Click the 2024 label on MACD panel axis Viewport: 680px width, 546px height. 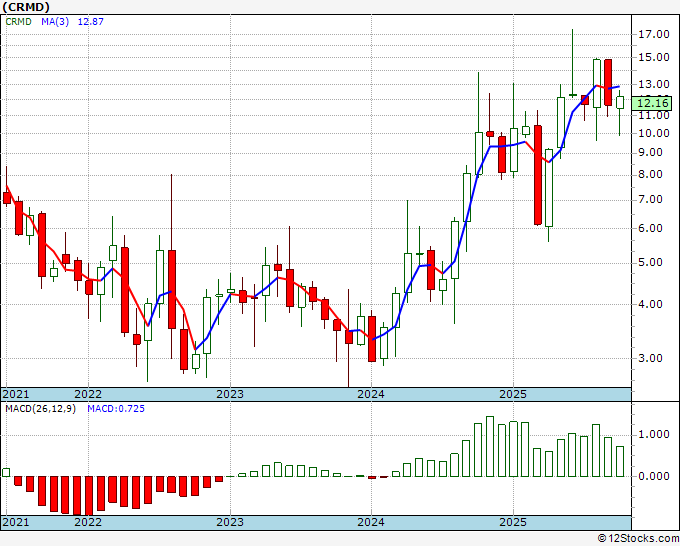click(371, 522)
